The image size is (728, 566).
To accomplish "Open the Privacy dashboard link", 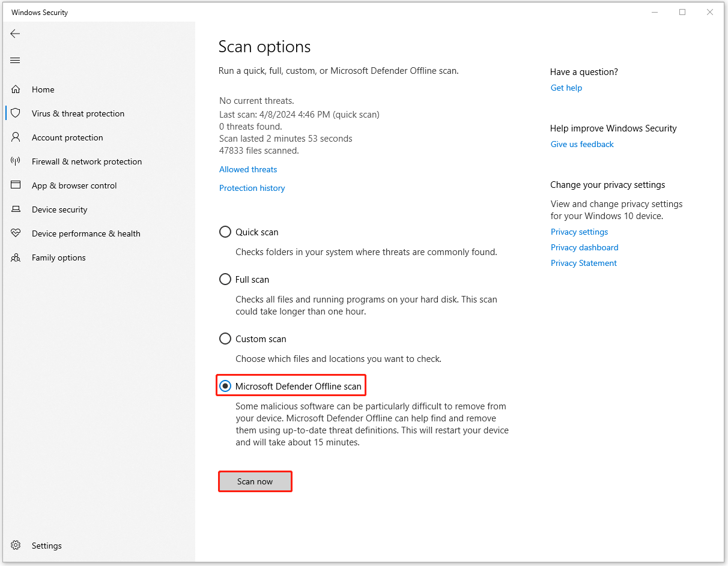I will (584, 248).
